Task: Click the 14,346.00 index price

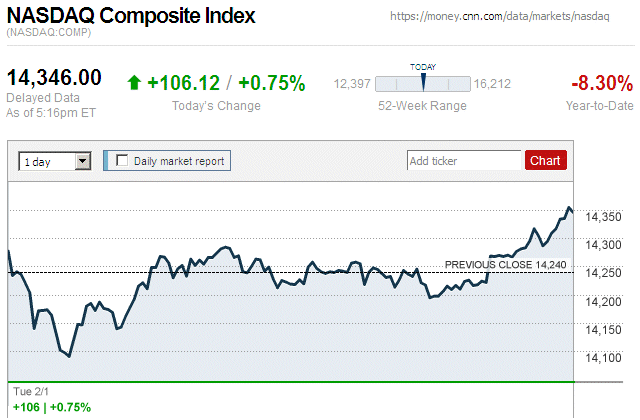Action: (x=55, y=78)
